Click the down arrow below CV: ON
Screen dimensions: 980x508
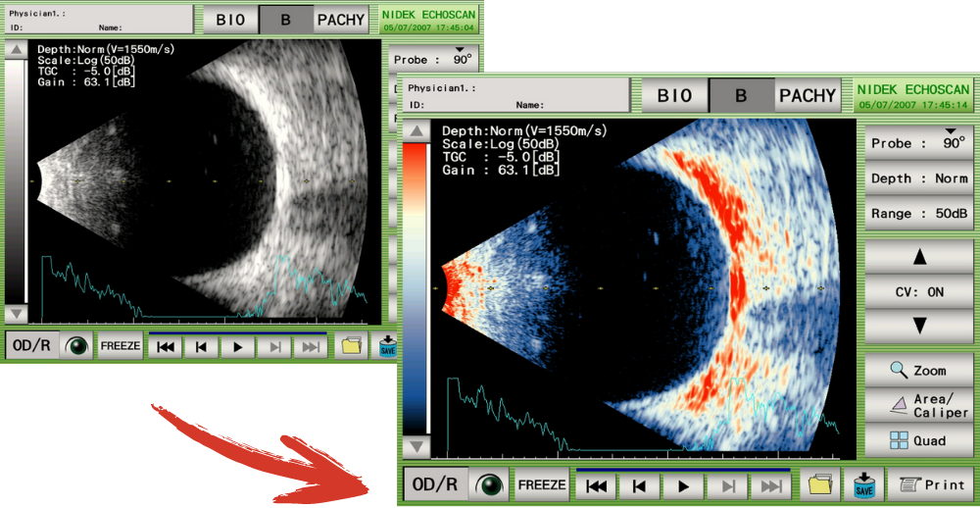920,326
